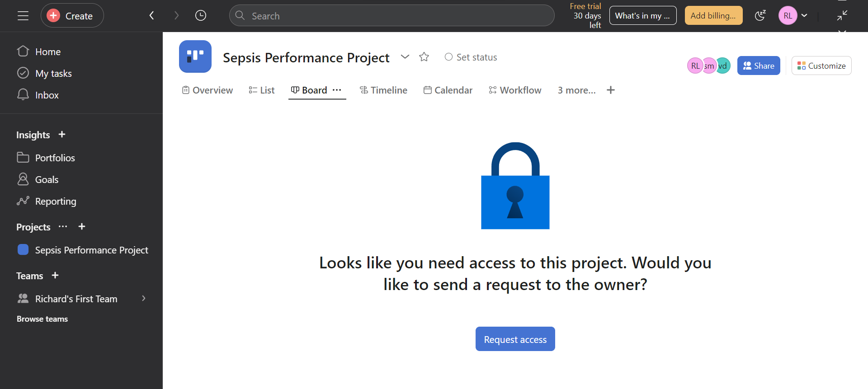Switch to the Calendar tab
The image size is (868, 389).
click(x=448, y=90)
